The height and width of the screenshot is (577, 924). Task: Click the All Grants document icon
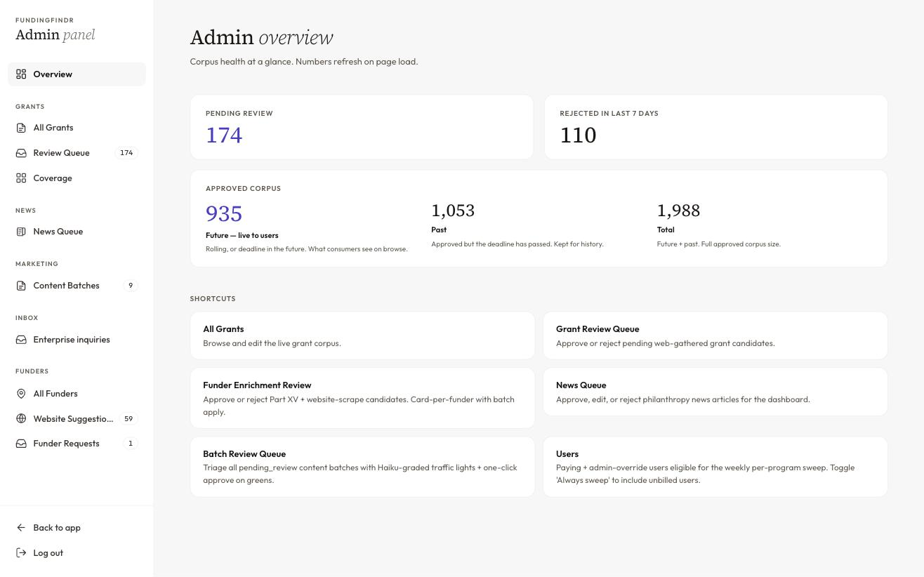21,128
